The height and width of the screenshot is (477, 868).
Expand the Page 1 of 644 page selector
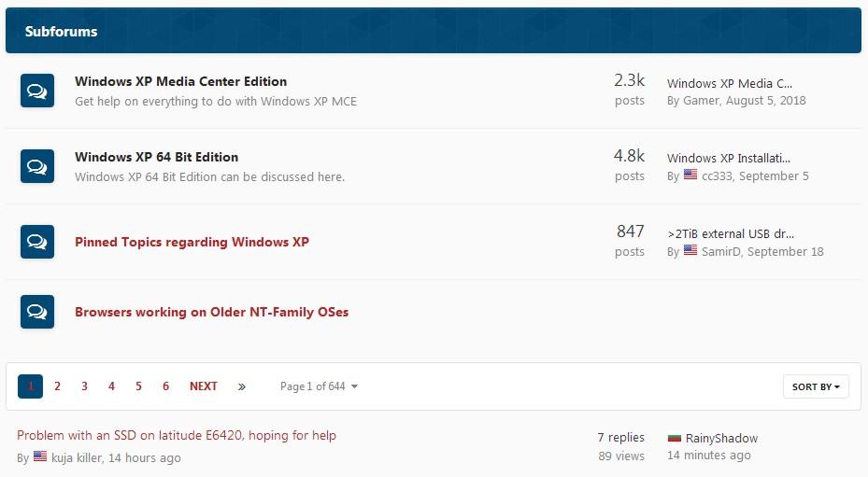point(319,386)
